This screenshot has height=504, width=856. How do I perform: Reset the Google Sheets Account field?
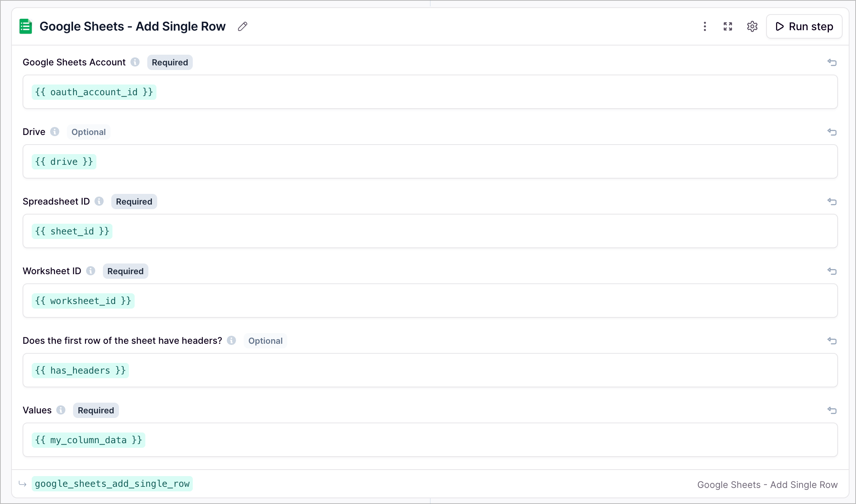tap(832, 62)
